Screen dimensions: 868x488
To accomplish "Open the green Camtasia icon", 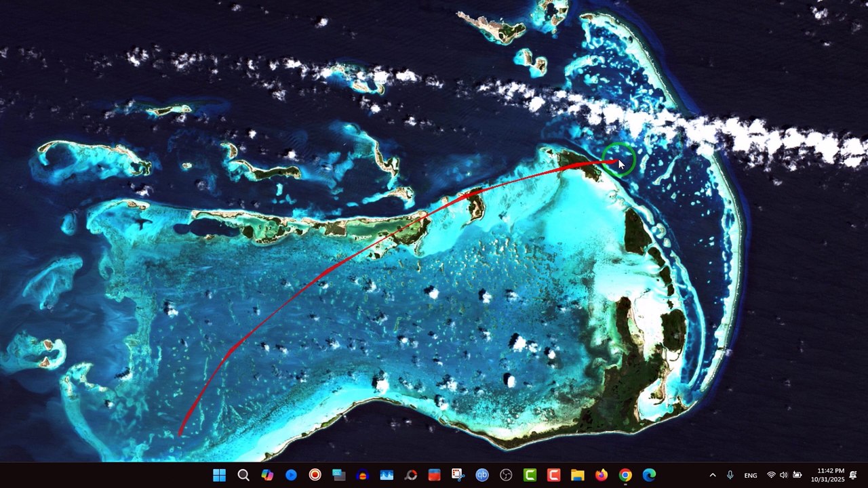I will [x=530, y=475].
